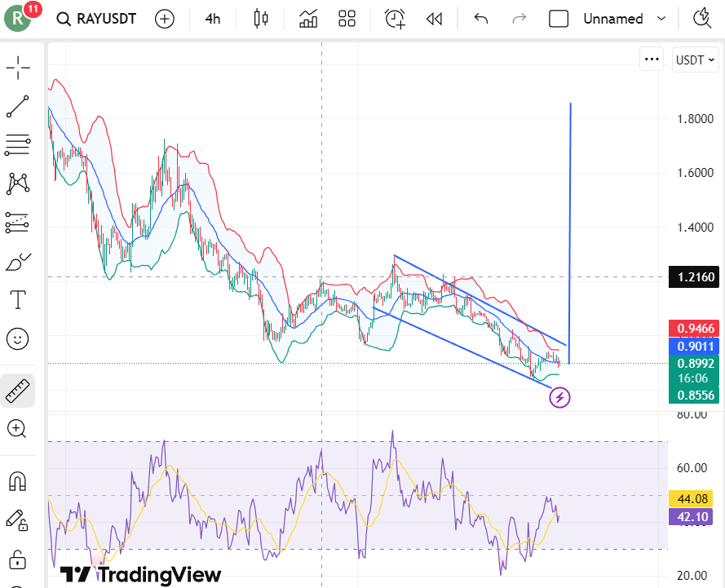This screenshot has height=588, width=725.
Task: Create a new price alert
Action: [x=394, y=19]
